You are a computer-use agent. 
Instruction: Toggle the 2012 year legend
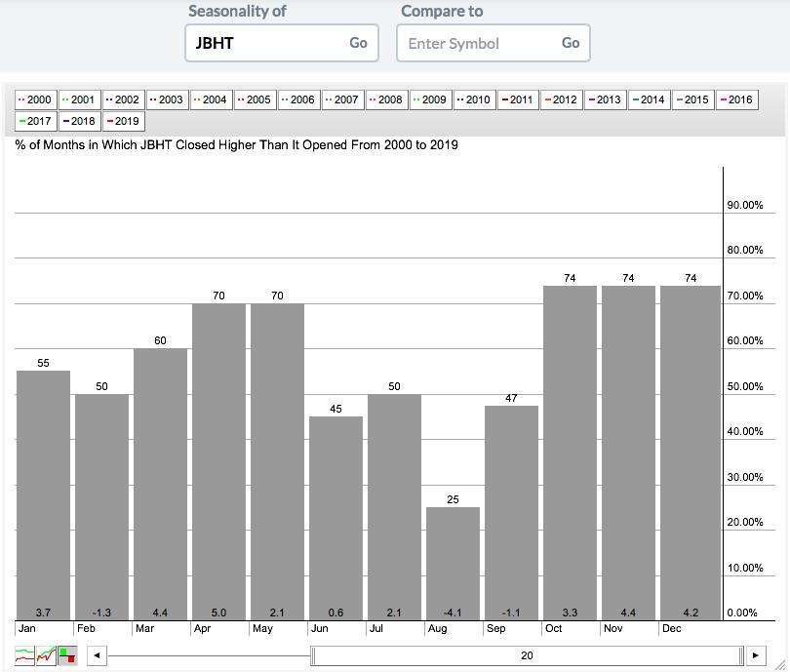click(561, 99)
